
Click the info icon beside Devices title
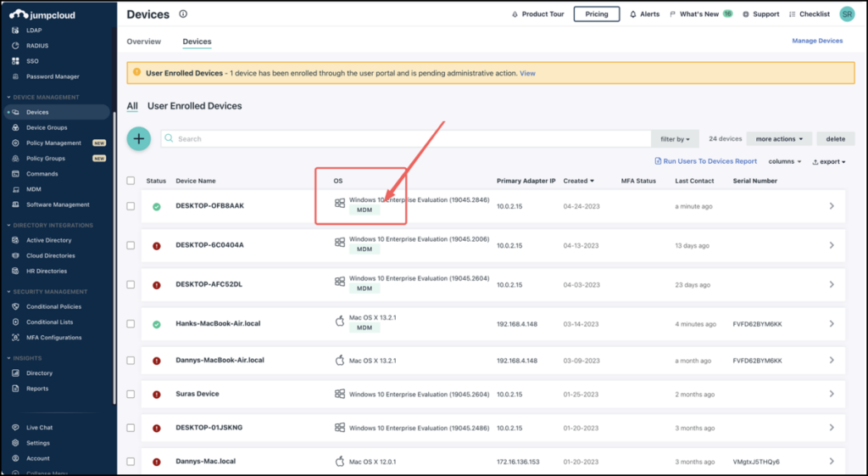click(x=183, y=14)
